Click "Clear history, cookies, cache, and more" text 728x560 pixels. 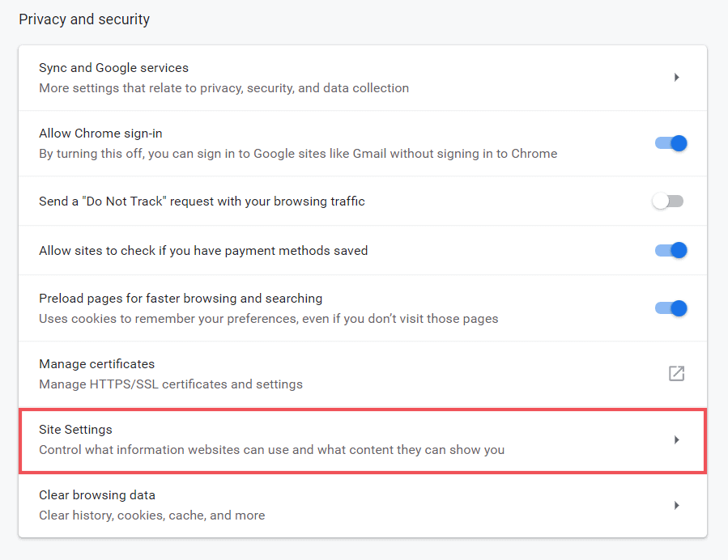pyautogui.click(x=151, y=515)
